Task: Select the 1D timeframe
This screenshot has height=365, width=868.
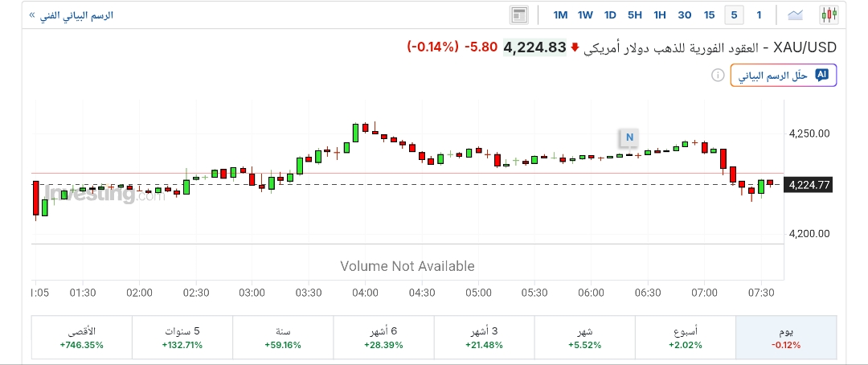Action: point(610,14)
